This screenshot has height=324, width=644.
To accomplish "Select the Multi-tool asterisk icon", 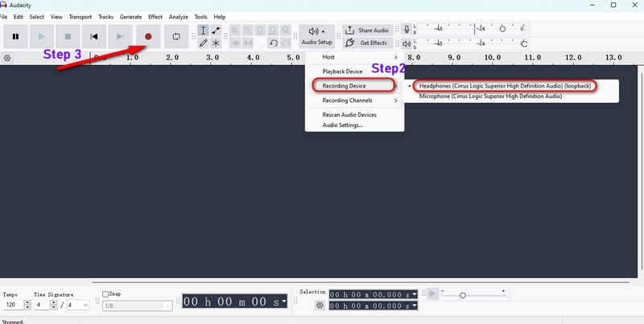I will click(x=216, y=43).
